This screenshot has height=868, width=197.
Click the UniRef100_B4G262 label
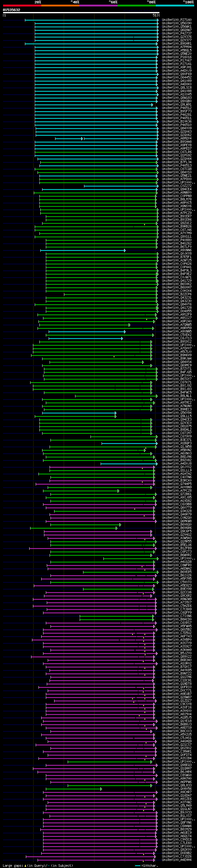point(176,244)
